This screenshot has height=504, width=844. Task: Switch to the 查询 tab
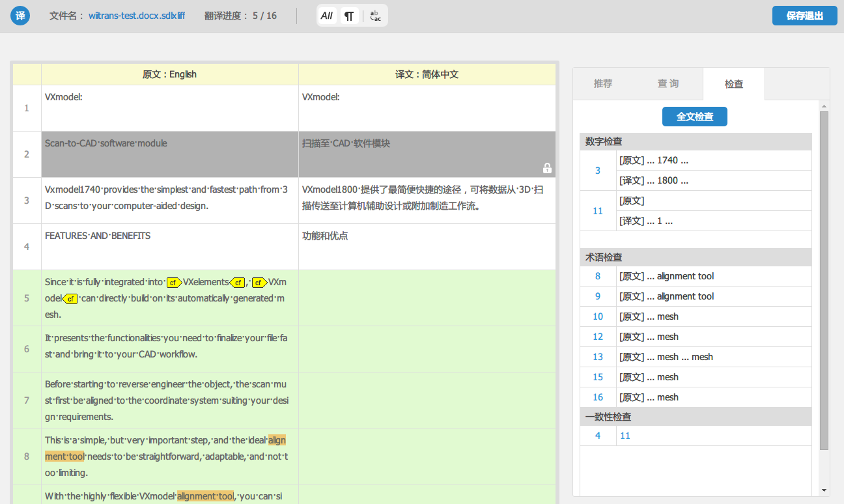coord(668,83)
